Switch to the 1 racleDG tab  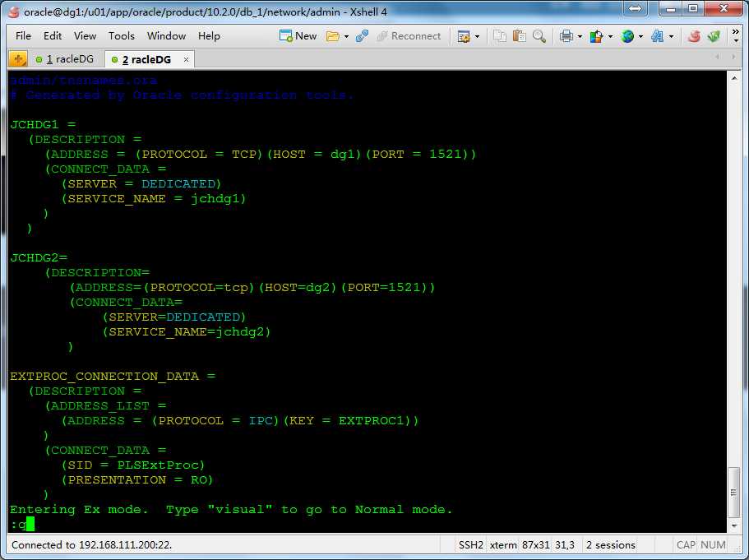click(x=65, y=59)
